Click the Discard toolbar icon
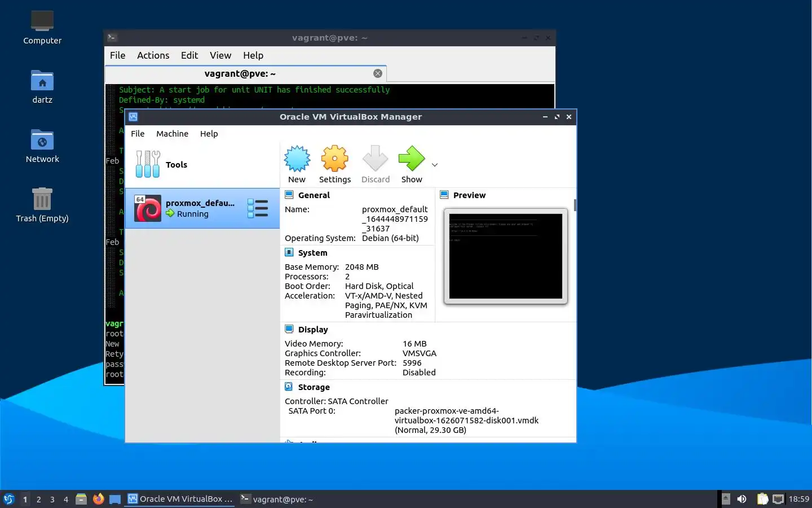 375,159
